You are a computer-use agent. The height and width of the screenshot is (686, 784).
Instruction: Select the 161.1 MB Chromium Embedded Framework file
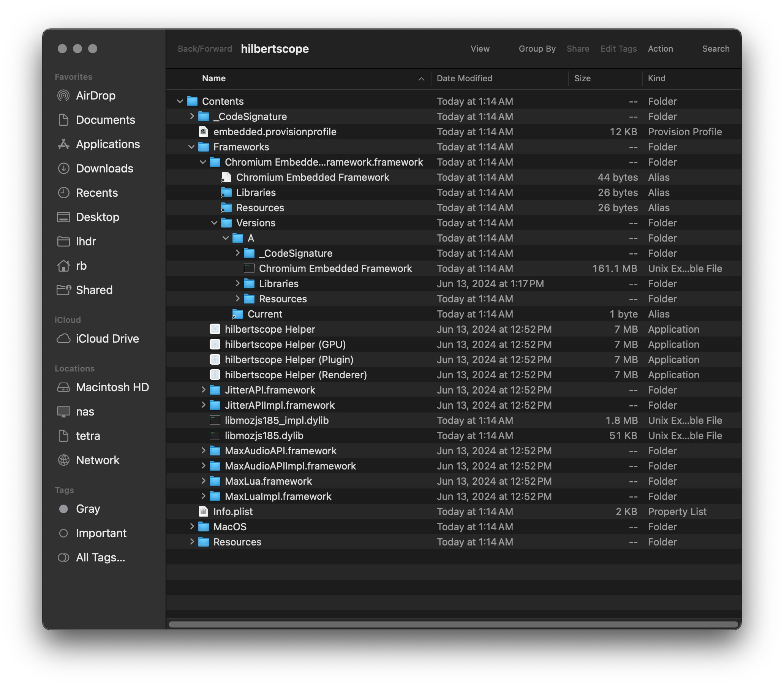coord(454,268)
